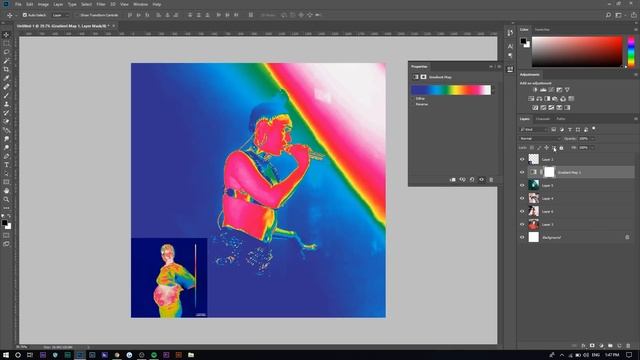This screenshot has height=360, width=640.
Task: Clip adjustment to layer in Properties
Action: click(x=453, y=180)
